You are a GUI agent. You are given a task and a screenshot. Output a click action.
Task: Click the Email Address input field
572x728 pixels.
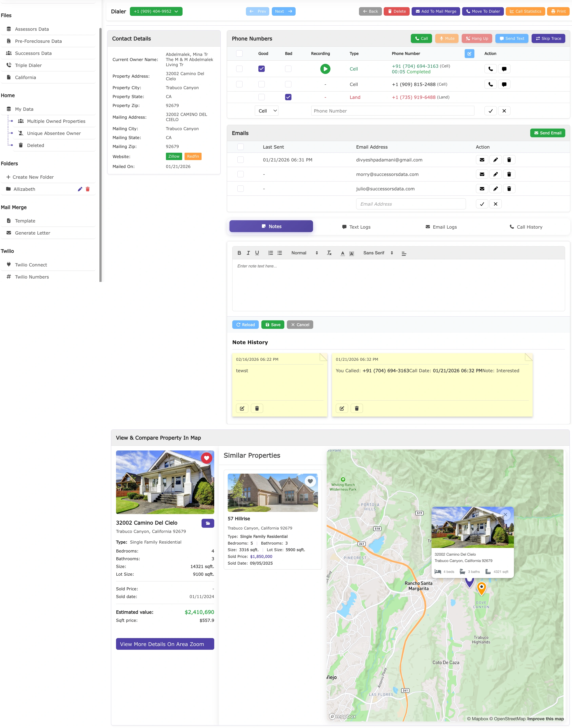(x=411, y=204)
